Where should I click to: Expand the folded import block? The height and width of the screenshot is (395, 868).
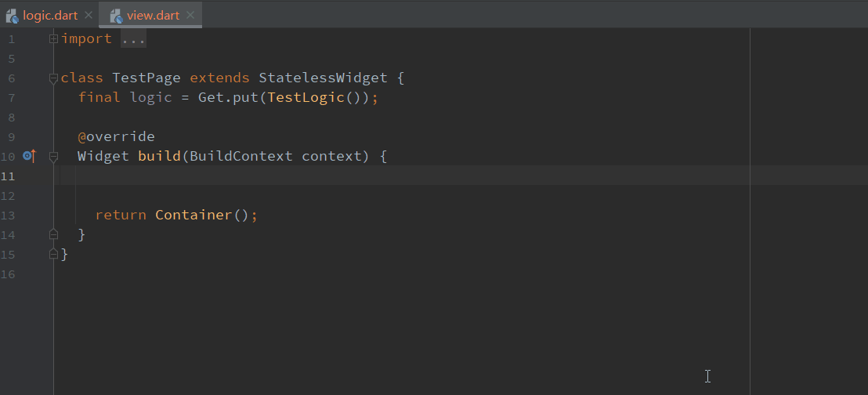53,38
